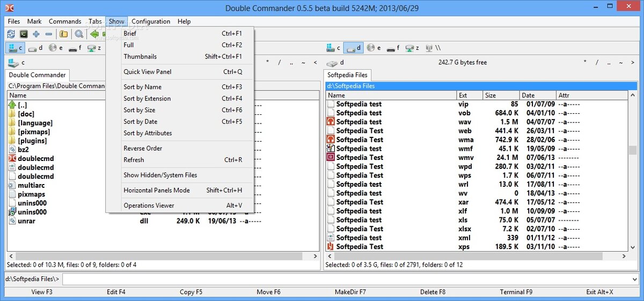Click Move F6 button
Screen dimensions: 644x301
point(268,292)
